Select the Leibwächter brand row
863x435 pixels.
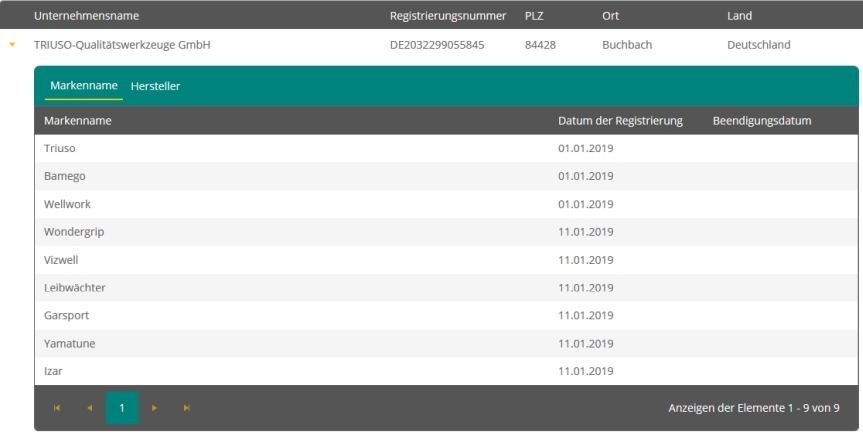(x=446, y=287)
